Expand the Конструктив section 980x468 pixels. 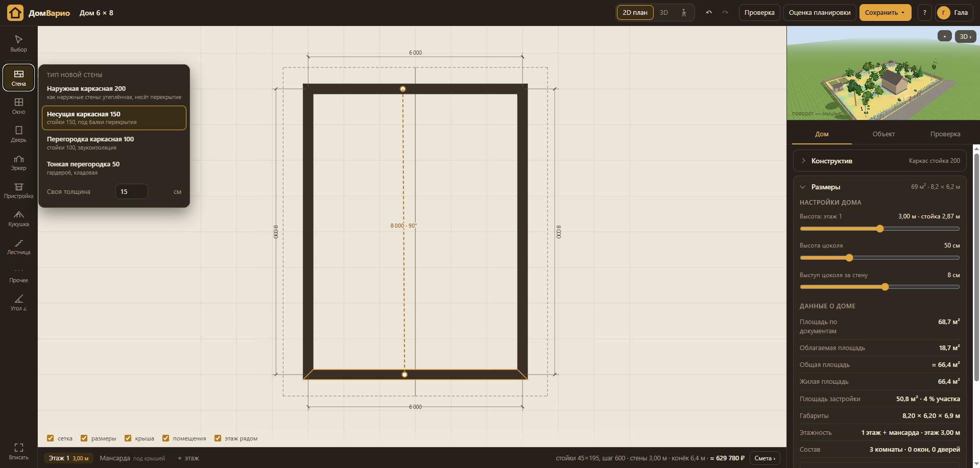tap(879, 161)
